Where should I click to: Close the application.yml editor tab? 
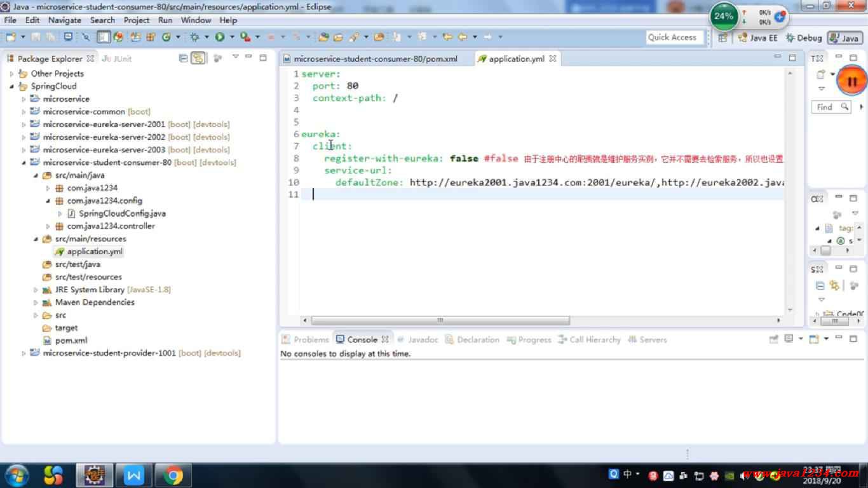click(x=553, y=58)
